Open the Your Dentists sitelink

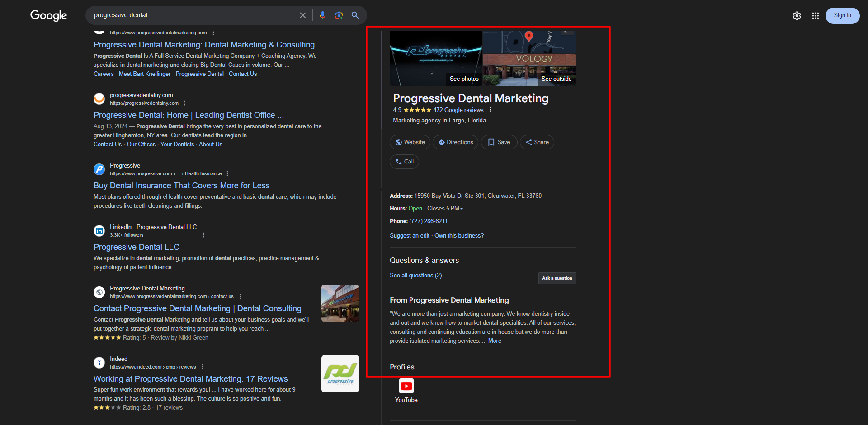tap(177, 145)
